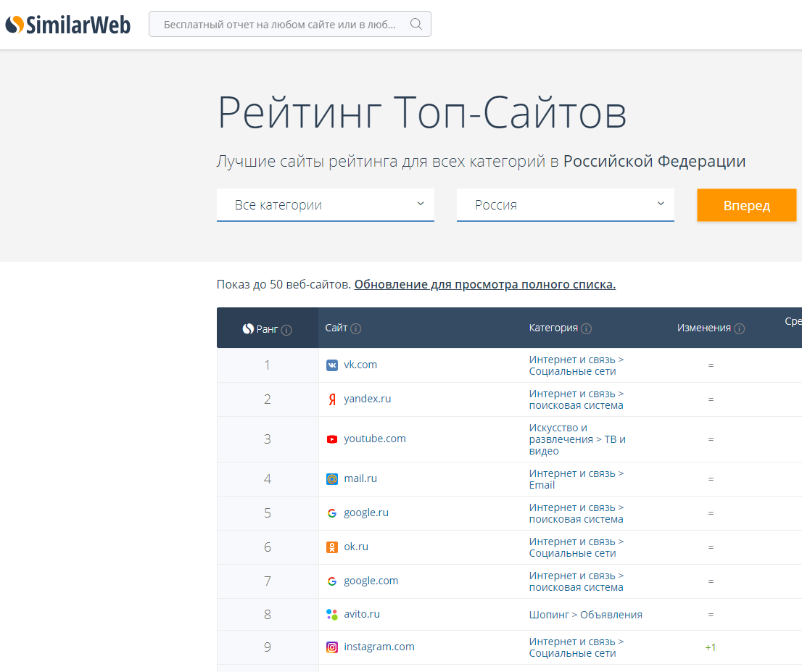Image resolution: width=802 pixels, height=672 pixels.
Task: Click the google.ru favicon
Action: point(332,513)
